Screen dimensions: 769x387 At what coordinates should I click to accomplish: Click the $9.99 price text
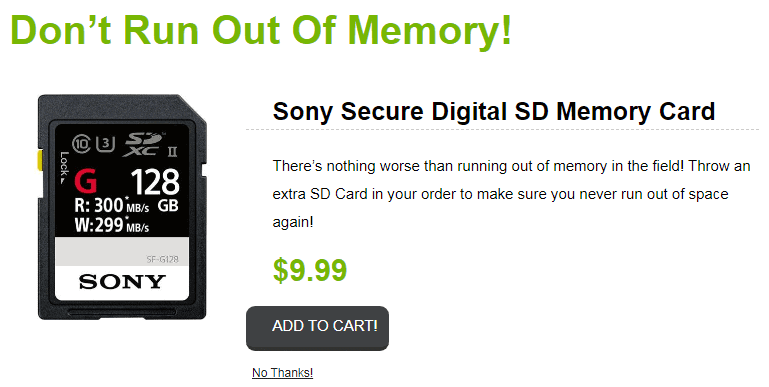click(x=310, y=270)
